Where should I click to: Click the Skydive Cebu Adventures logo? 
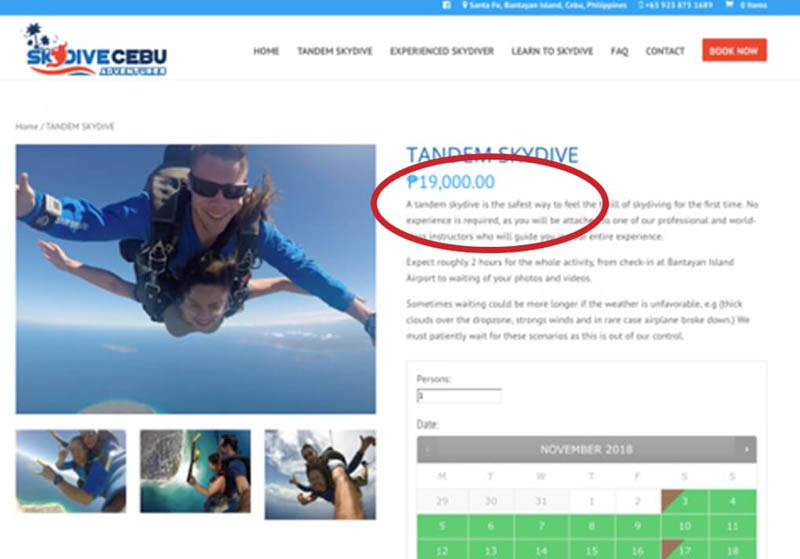[x=95, y=50]
